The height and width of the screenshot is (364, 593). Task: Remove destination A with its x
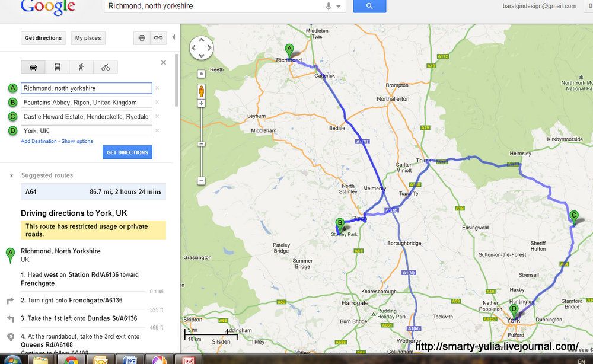pyautogui.click(x=157, y=88)
